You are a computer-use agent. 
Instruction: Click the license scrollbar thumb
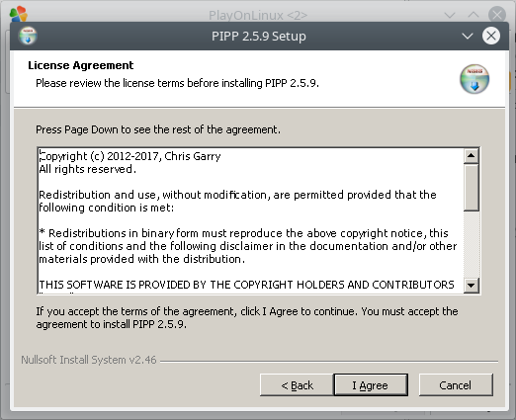[472, 187]
